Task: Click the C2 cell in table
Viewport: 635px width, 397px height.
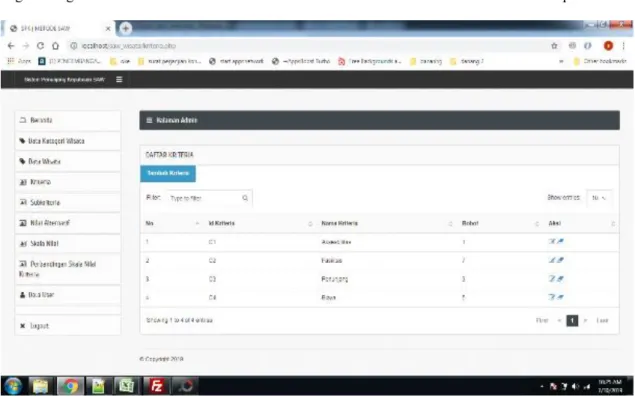Action: (213, 260)
